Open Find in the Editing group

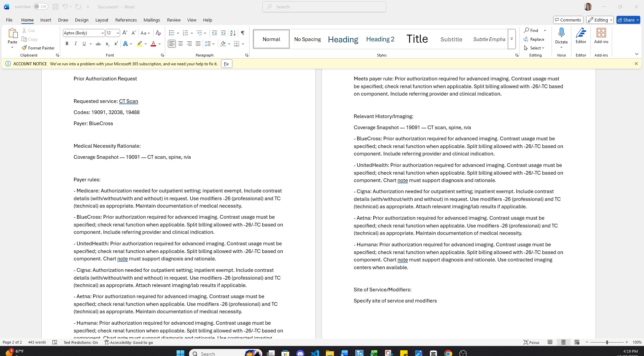[x=532, y=30]
